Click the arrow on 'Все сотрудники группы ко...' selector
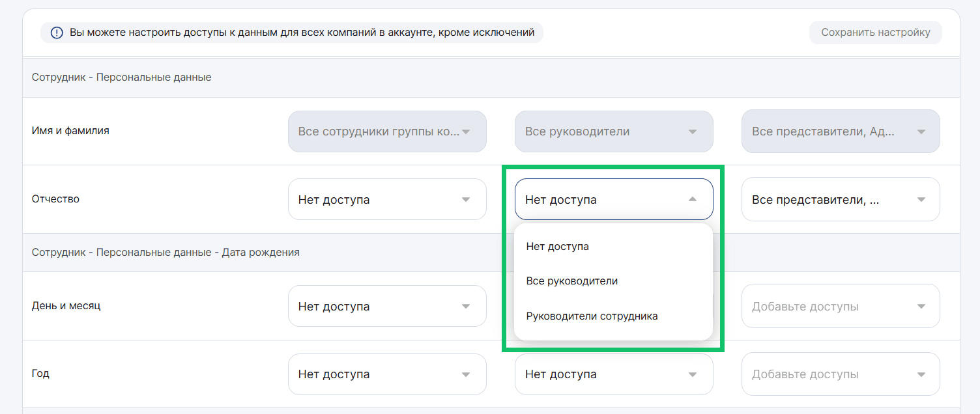Image resolution: width=980 pixels, height=414 pixels. pyautogui.click(x=465, y=131)
